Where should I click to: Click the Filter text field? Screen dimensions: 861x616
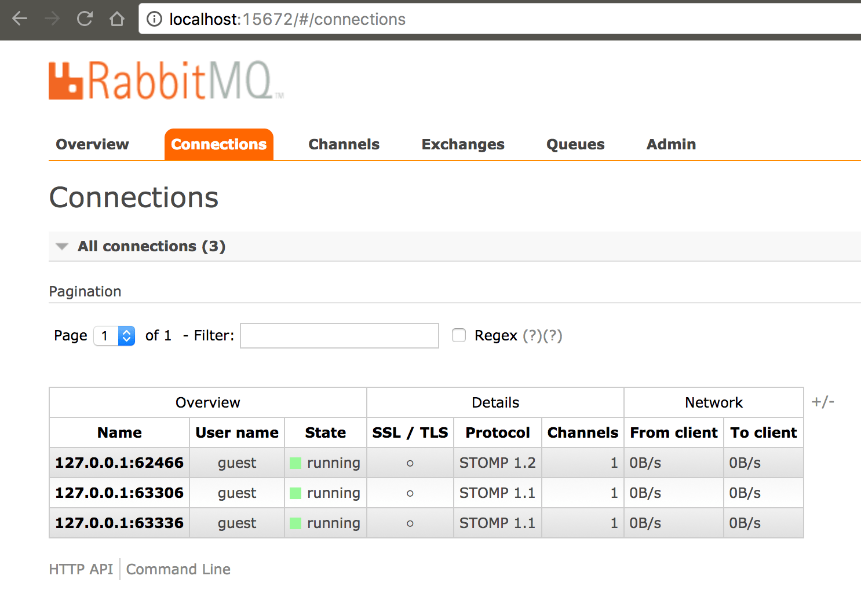click(x=340, y=336)
